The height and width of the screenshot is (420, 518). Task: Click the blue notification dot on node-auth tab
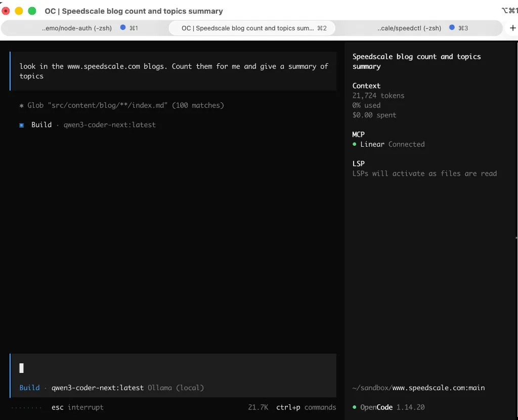click(x=122, y=28)
